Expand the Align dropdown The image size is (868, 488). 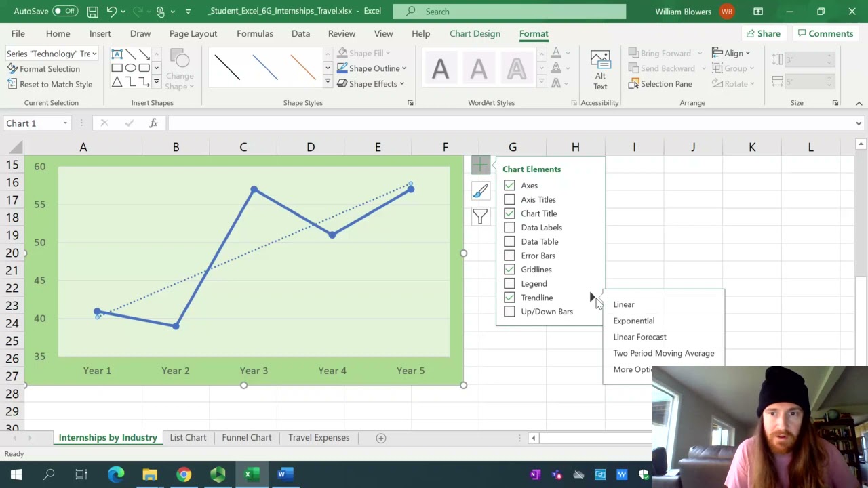click(748, 54)
